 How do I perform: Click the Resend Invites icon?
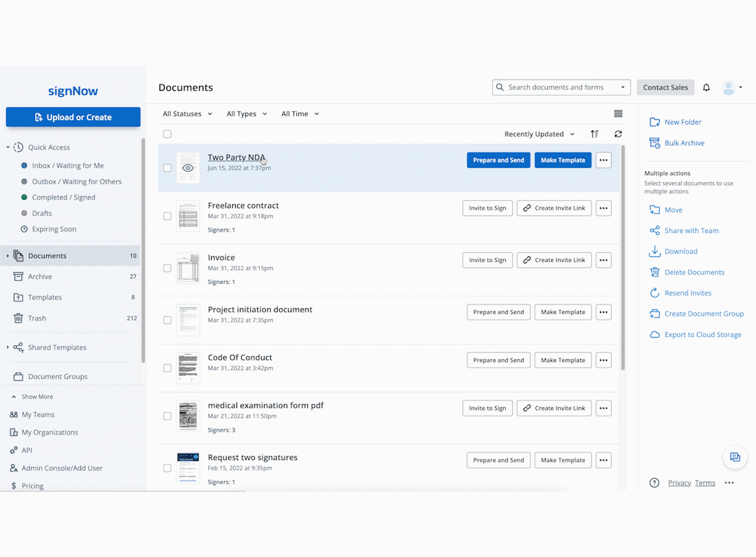pos(654,293)
